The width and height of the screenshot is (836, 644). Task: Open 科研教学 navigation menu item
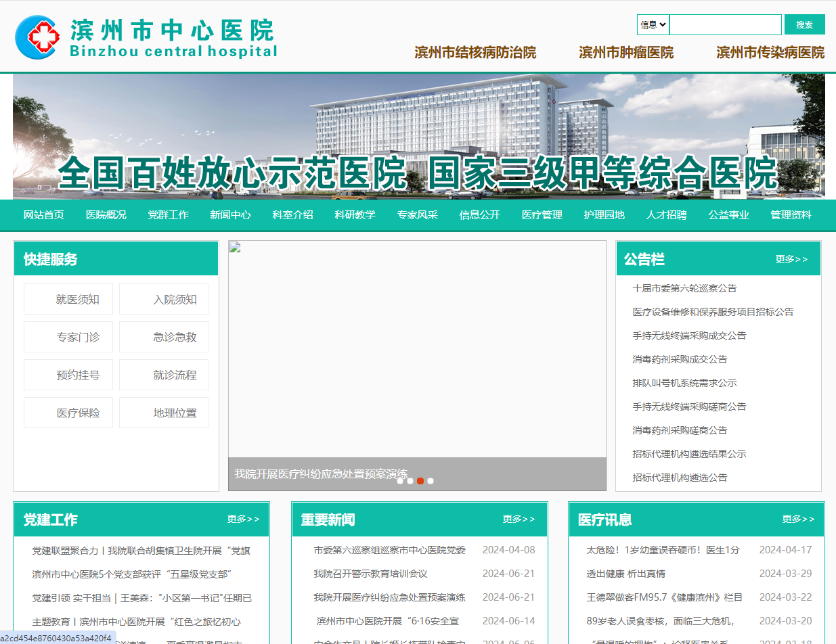click(x=355, y=215)
